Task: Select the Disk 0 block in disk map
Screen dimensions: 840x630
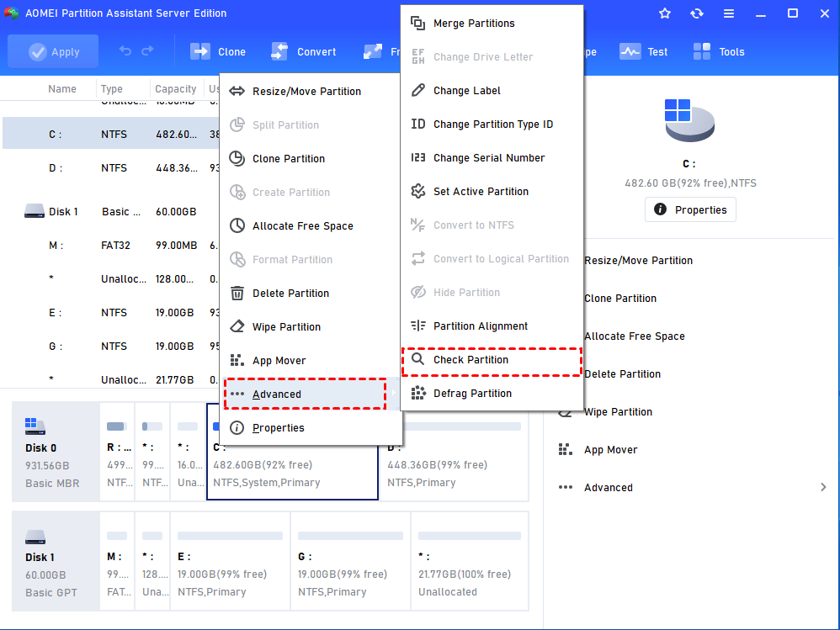Action: [56, 453]
